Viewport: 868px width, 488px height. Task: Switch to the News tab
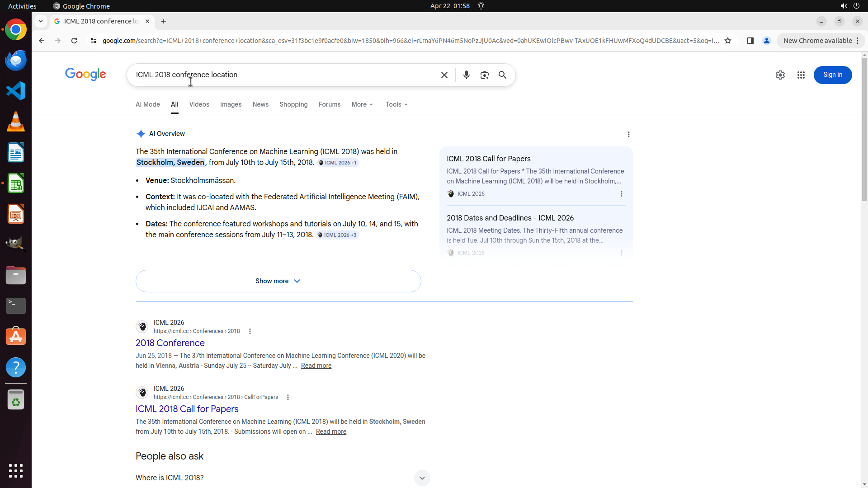point(260,104)
